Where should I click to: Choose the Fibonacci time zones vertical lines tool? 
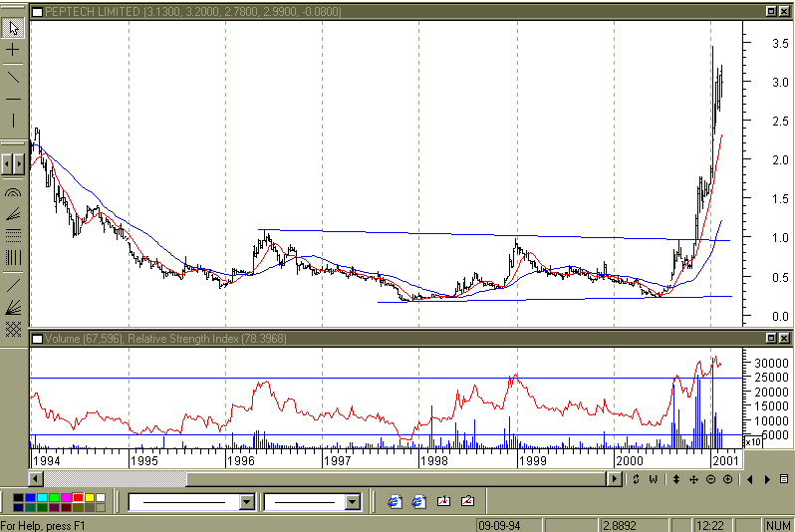click(13, 257)
